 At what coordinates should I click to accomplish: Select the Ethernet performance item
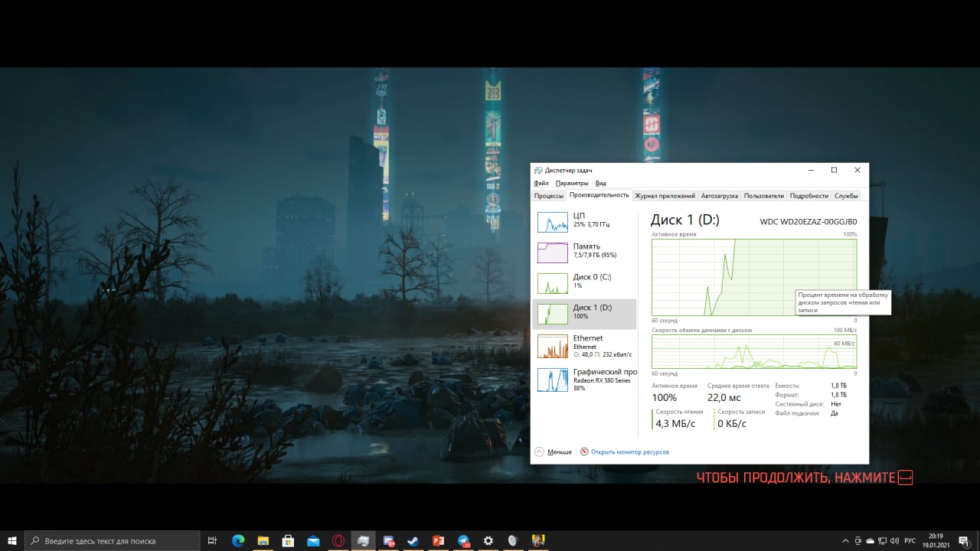(584, 345)
